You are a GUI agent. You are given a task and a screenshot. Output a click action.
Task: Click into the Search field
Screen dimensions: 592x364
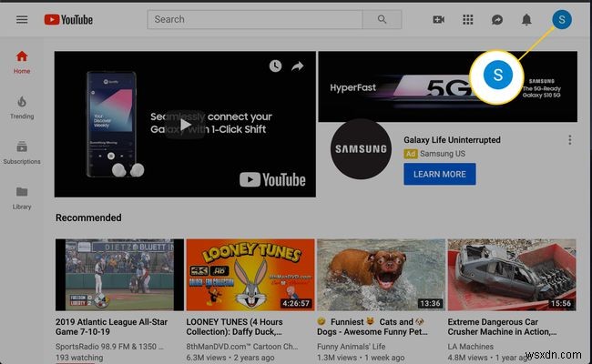click(255, 20)
